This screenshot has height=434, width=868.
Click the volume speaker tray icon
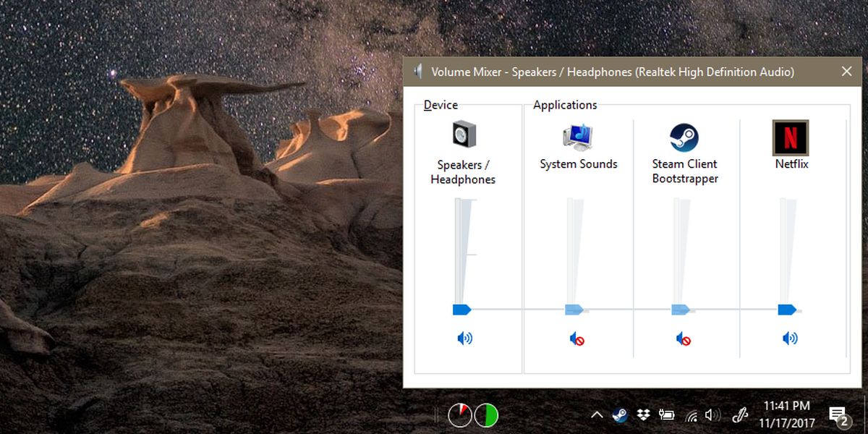point(713,415)
